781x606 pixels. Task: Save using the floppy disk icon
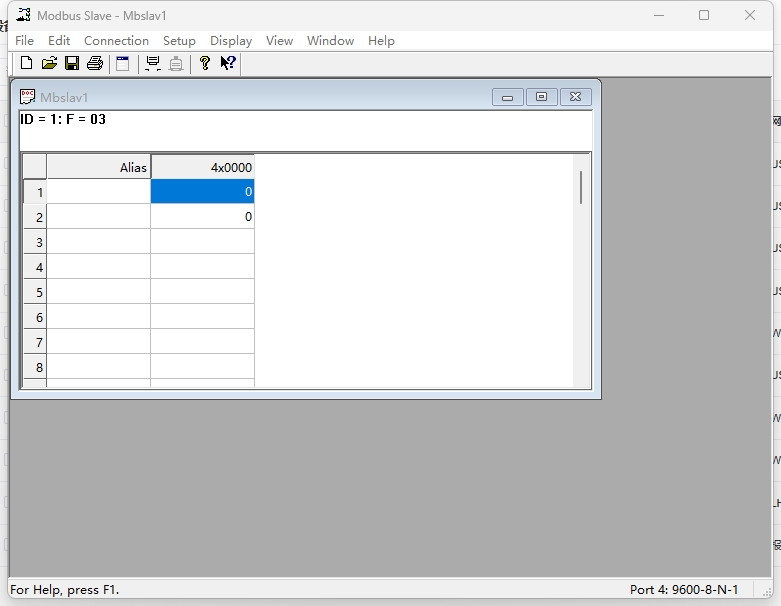coord(72,64)
